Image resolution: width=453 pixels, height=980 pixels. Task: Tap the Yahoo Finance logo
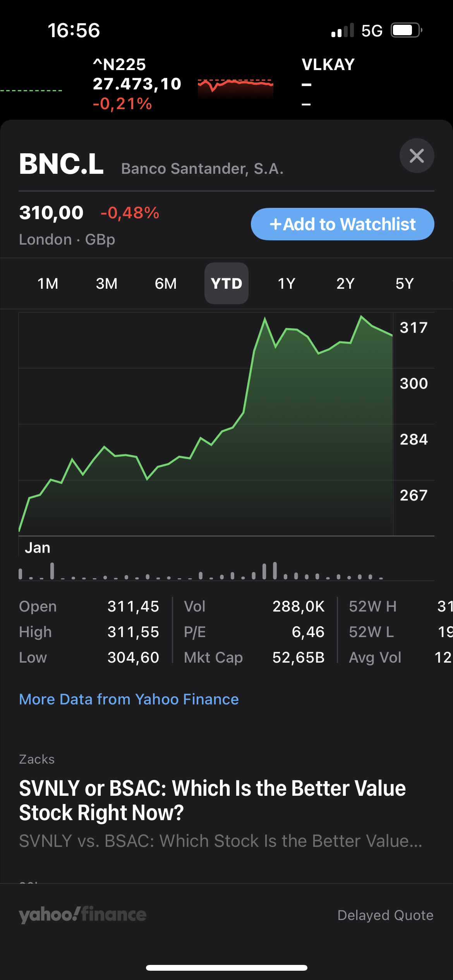82,915
